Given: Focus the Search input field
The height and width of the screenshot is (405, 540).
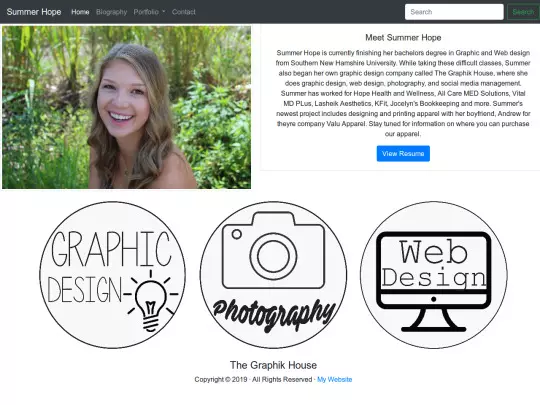Looking at the screenshot, I should 454,12.
